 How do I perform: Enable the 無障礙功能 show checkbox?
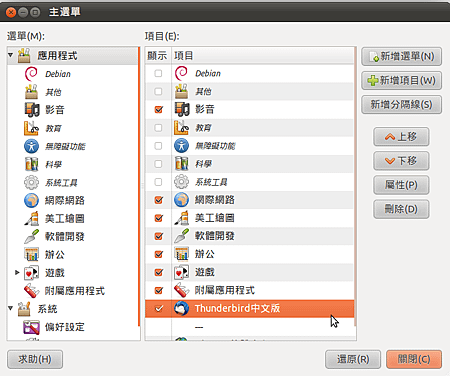158,146
